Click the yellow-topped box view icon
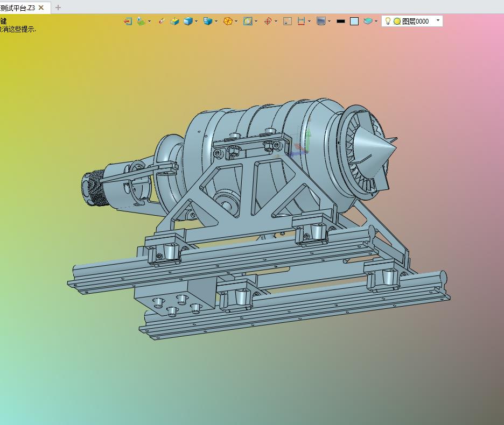 coord(174,22)
